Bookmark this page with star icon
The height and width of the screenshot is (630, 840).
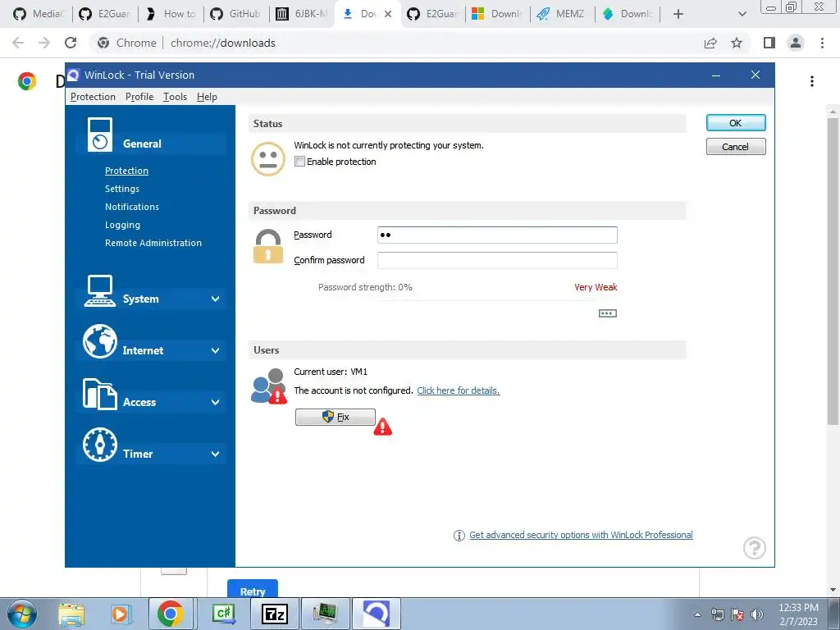click(737, 43)
